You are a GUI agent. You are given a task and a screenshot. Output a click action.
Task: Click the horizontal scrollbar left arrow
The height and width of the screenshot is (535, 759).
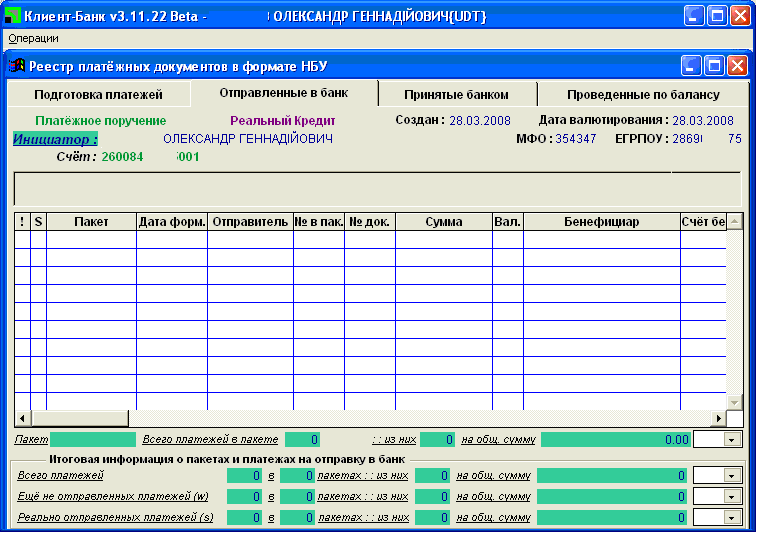tap(22, 418)
